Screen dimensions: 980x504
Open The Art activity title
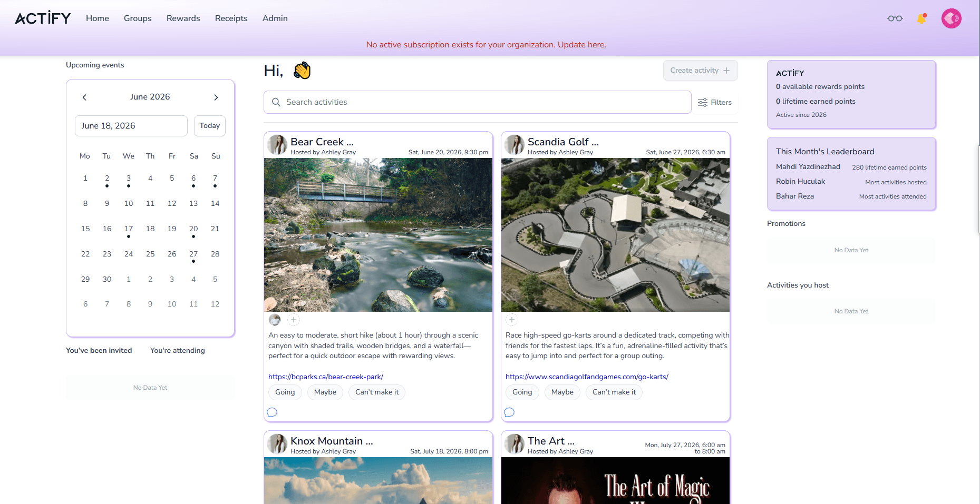[551, 441]
